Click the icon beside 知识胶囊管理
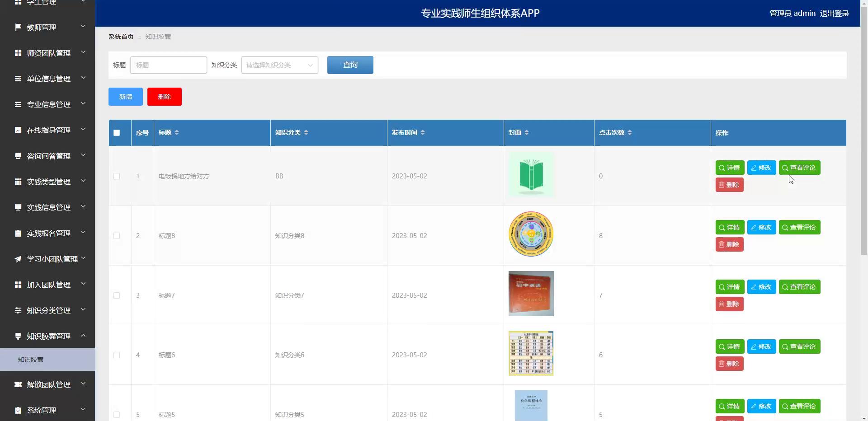This screenshot has height=421, width=868. pos(18,336)
